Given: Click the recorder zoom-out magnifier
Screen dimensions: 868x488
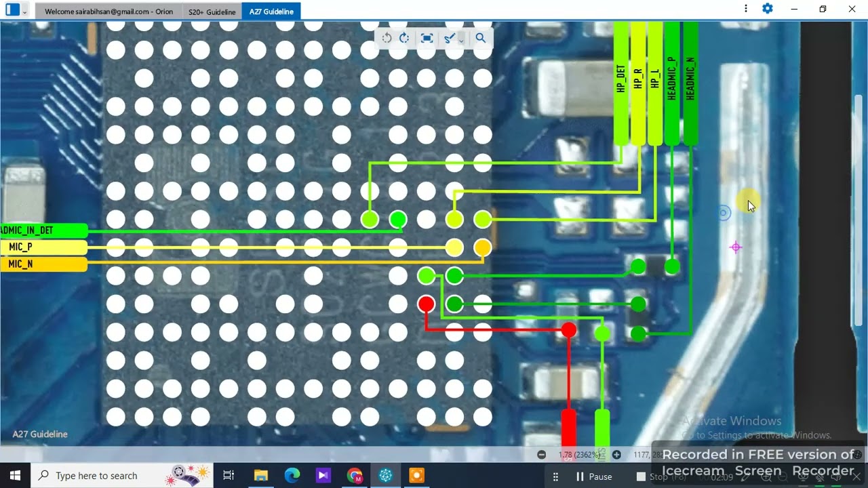Looking at the screenshot, I should point(783,477).
